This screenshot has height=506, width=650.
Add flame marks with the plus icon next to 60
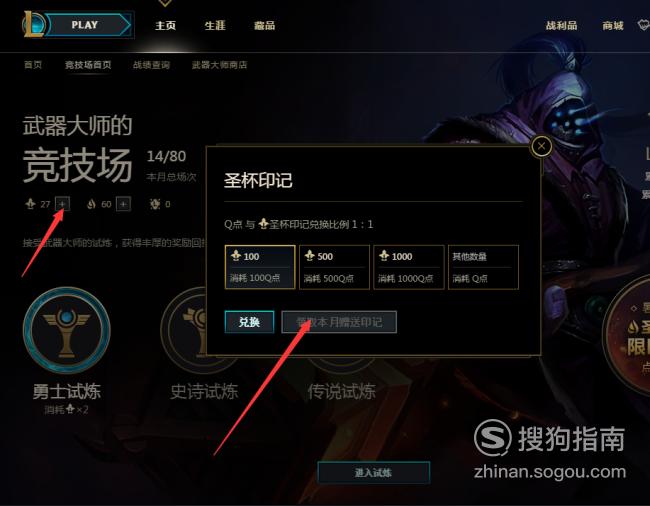click(123, 204)
